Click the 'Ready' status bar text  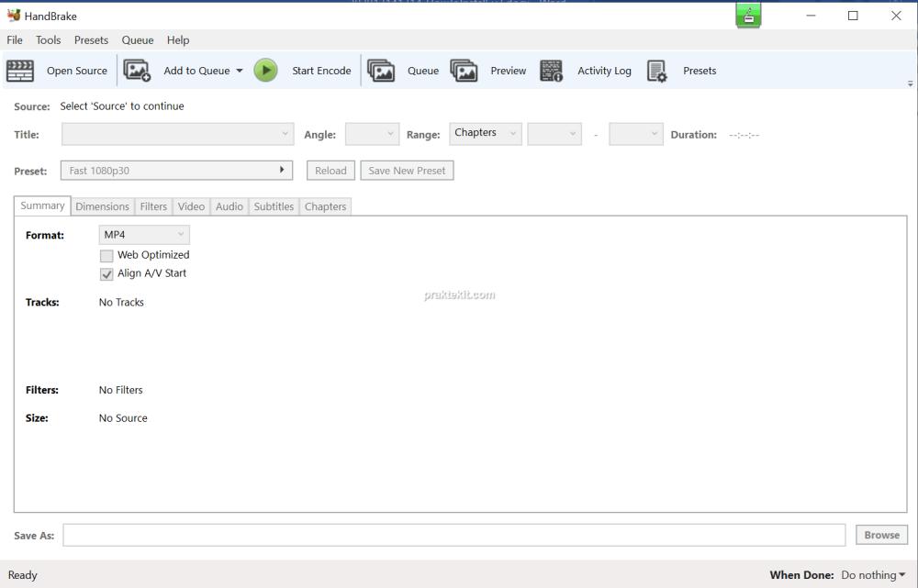[22, 575]
